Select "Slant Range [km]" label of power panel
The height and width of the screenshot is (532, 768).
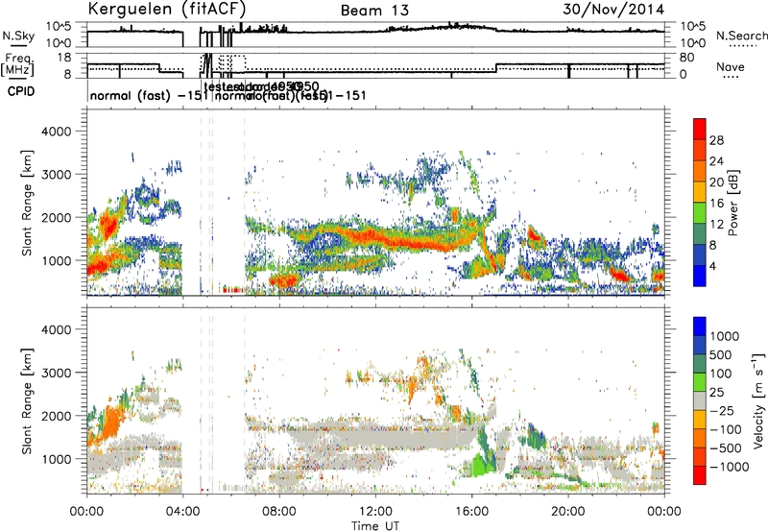click(x=27, y=203)
